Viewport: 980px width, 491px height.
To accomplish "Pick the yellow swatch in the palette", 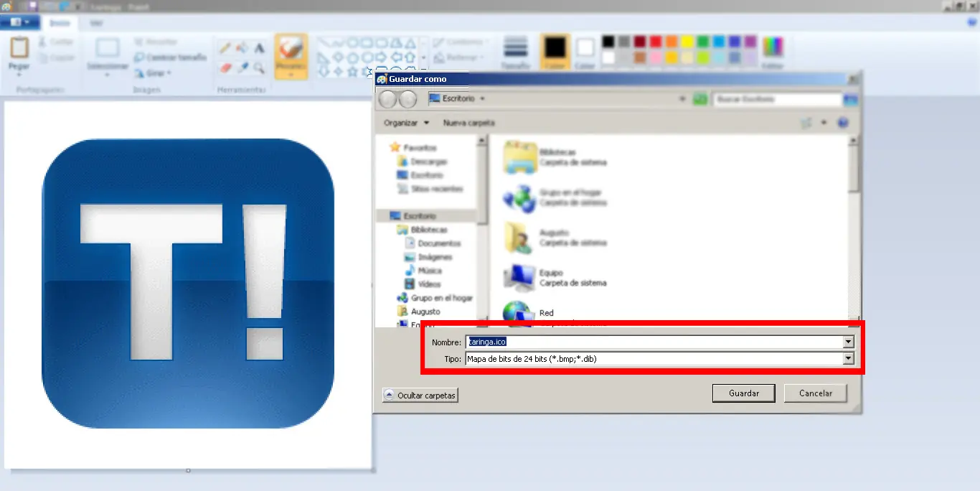I will 687,42.
